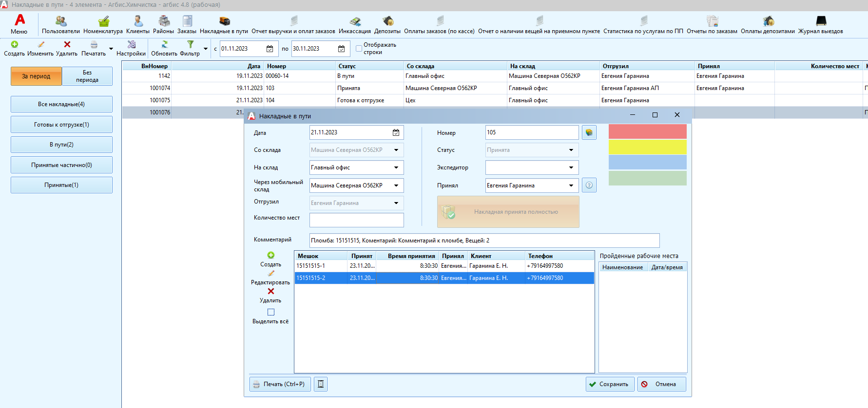This screenshot has height=408, width=868.
Task: Open Оплаты заказов (по кассе)
Action: point(439,24)
